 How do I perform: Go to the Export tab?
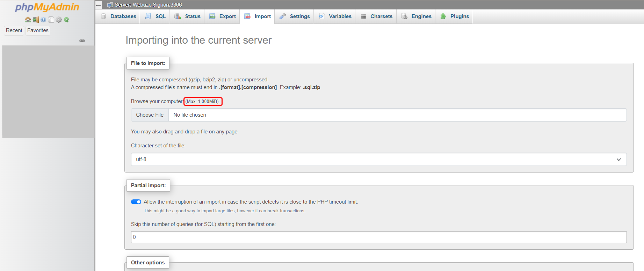(x=223, y=16)
